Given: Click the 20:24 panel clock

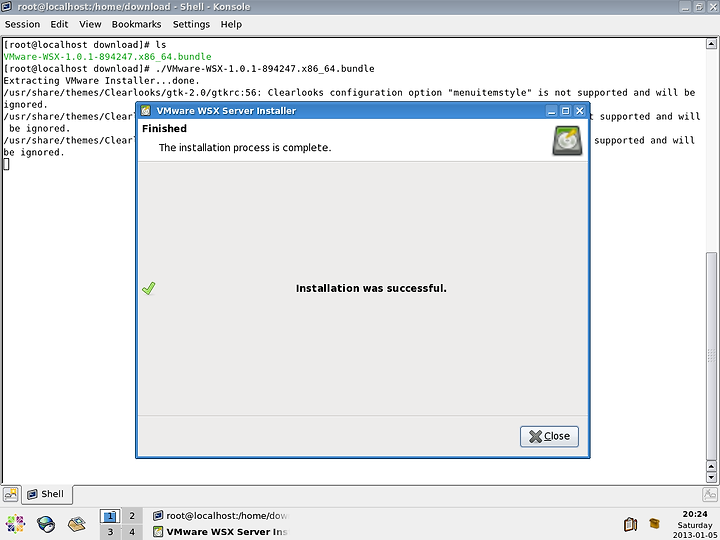Looking at the screenshot, I should (x=694, y=514).
